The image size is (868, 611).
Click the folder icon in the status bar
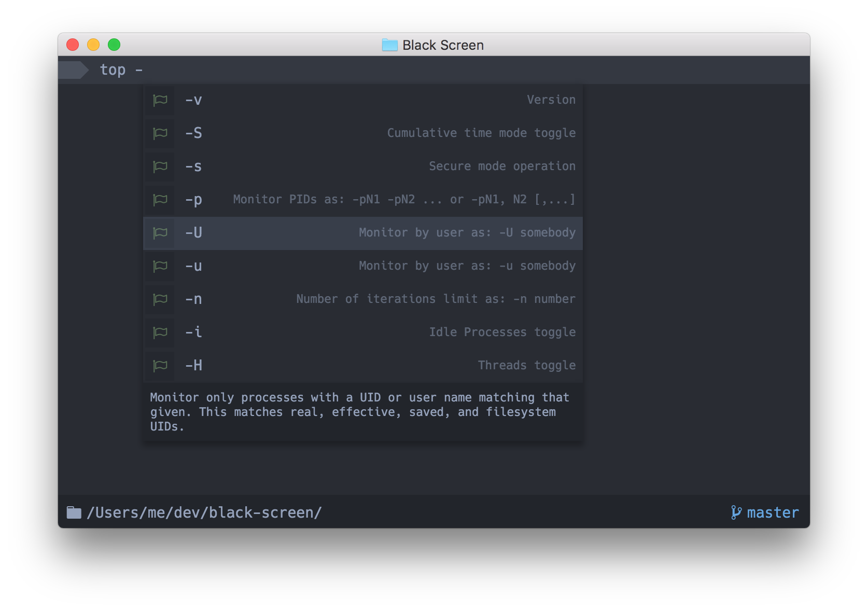(x=74, y=512)
